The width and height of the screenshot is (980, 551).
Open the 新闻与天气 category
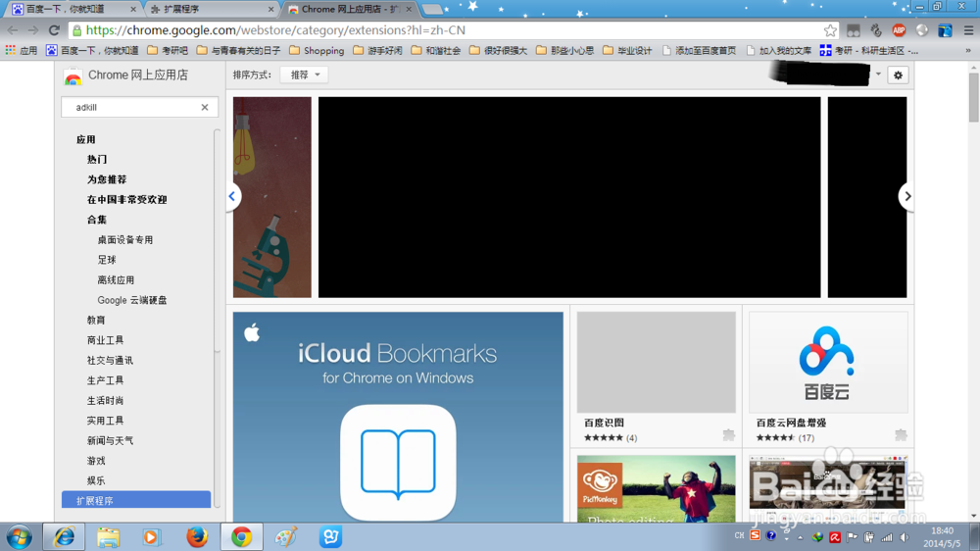[110, 440]
